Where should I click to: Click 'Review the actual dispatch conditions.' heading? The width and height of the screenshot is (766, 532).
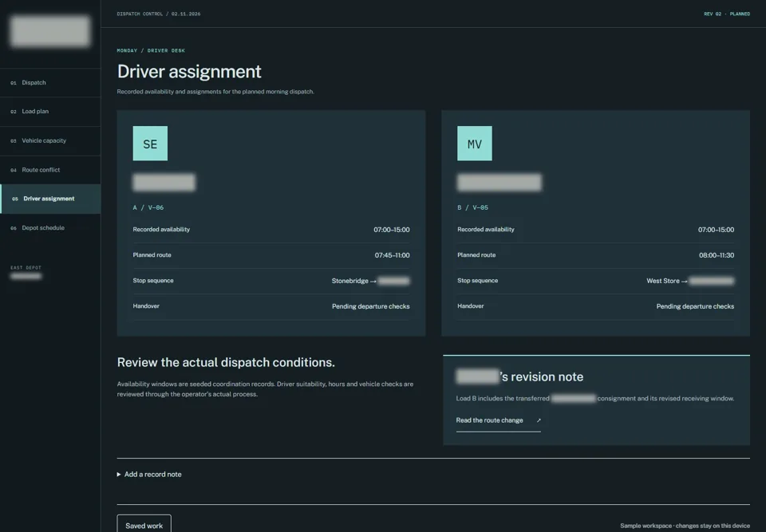click(x=226, y=362)
